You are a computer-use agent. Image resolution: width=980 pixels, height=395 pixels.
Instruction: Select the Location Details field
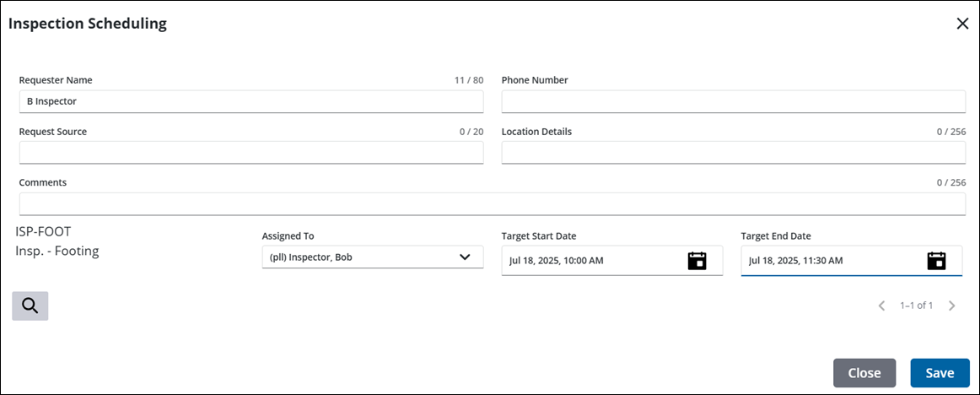(733, 153)
